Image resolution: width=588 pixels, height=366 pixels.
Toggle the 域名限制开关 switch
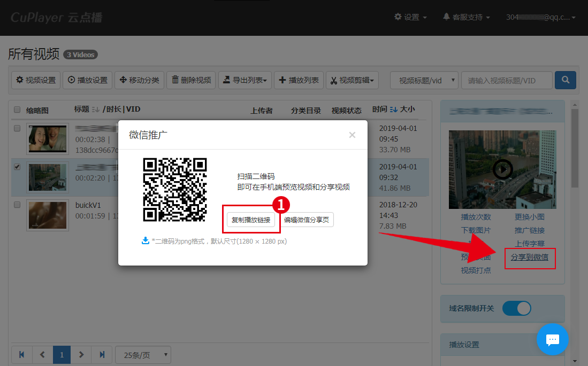click(x=516, y=308)
